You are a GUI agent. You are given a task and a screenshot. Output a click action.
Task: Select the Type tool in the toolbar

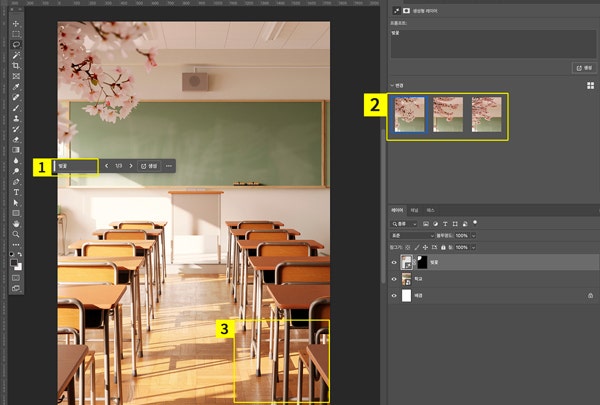point(16,192)
